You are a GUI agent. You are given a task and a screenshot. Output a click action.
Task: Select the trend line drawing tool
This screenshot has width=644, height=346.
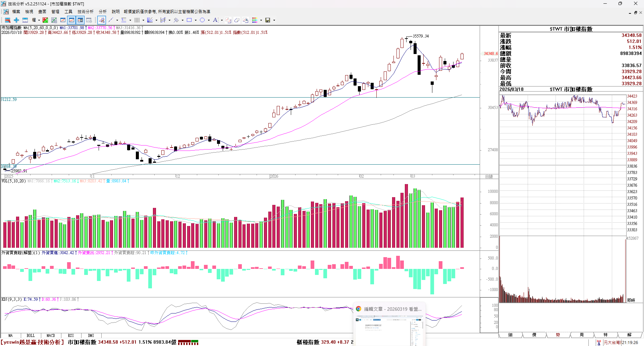click(x=111, y=20)
